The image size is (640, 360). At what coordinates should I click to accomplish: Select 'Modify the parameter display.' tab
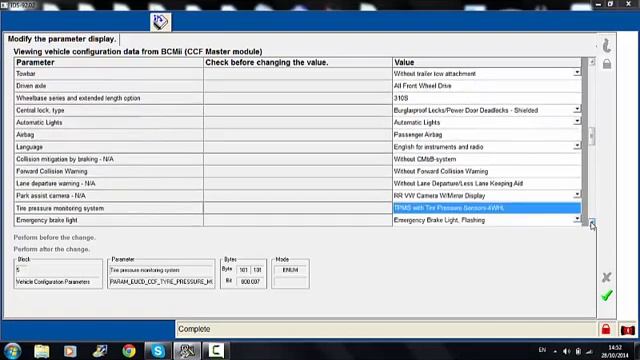(x=62, y=39)
